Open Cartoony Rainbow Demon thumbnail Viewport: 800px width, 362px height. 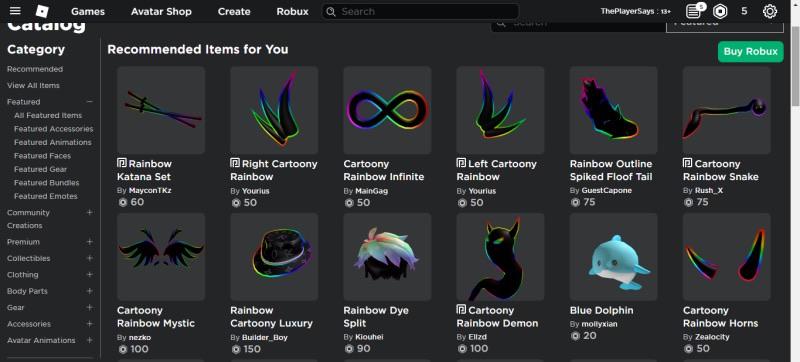pos(501,257)
